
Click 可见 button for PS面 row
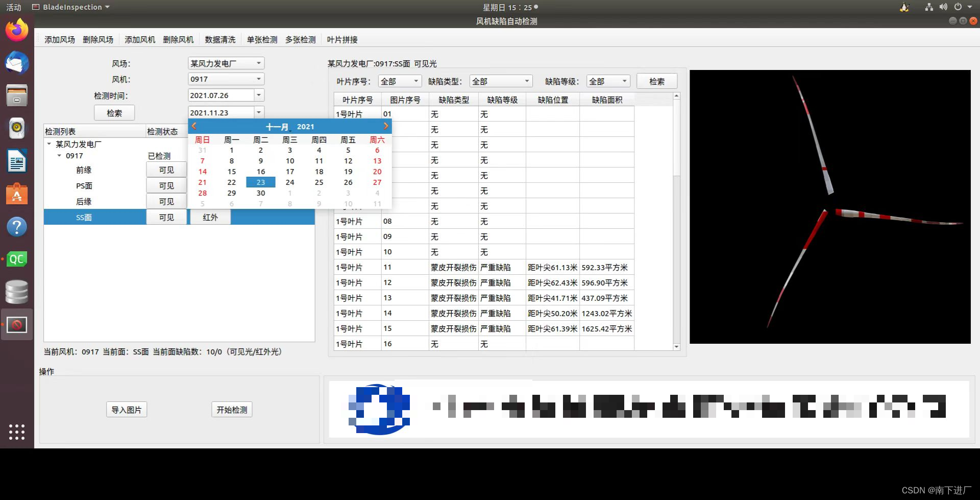(x=166, y=185)
